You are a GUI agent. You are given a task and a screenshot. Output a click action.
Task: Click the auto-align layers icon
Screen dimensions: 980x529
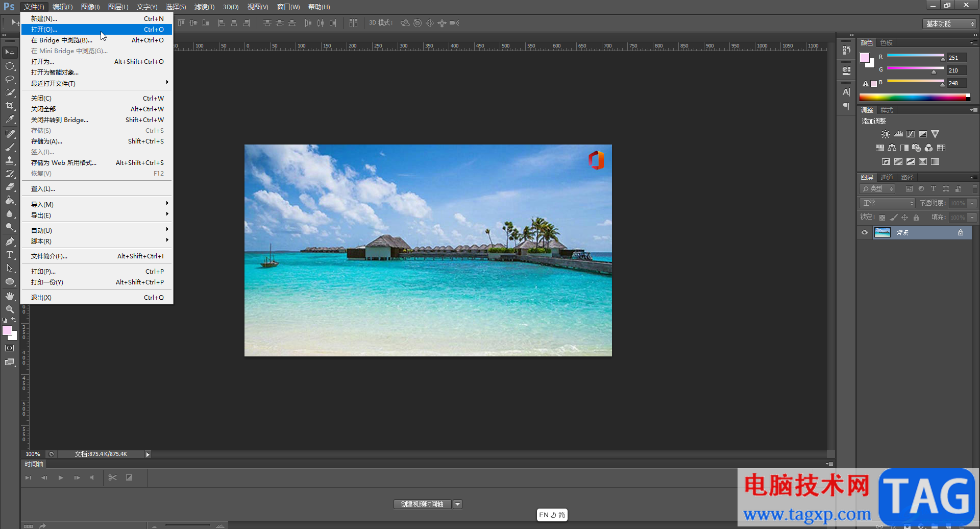(x=353, y=23)
